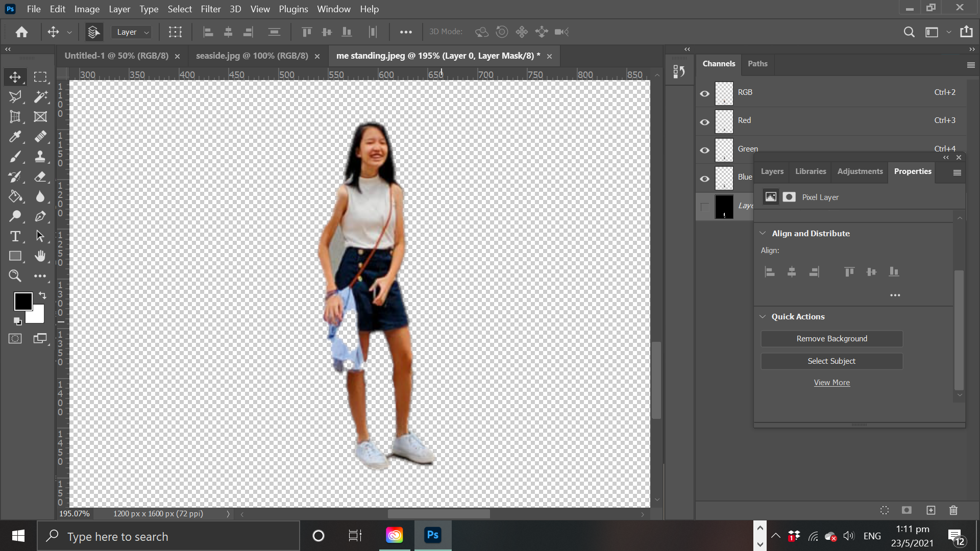Viewport: 980px width, 551px height.
Task: Switch to the Paths tab
Action: [x=757, y=64]
